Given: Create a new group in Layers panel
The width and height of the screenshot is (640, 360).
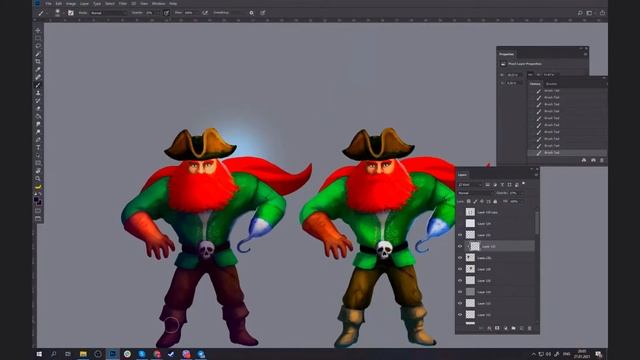Looking at the screenshot, I should click(513, 328).
